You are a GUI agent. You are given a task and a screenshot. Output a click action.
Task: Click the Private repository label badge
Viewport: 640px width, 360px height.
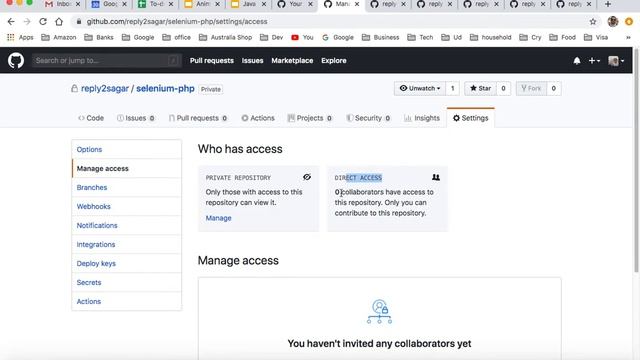point(211,89)
